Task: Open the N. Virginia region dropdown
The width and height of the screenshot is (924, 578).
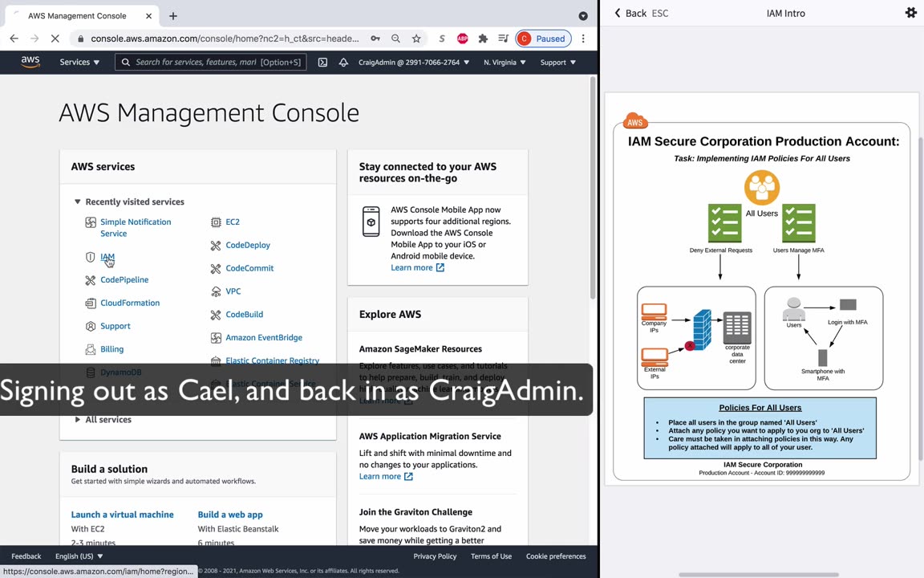Action: [505, 62]
